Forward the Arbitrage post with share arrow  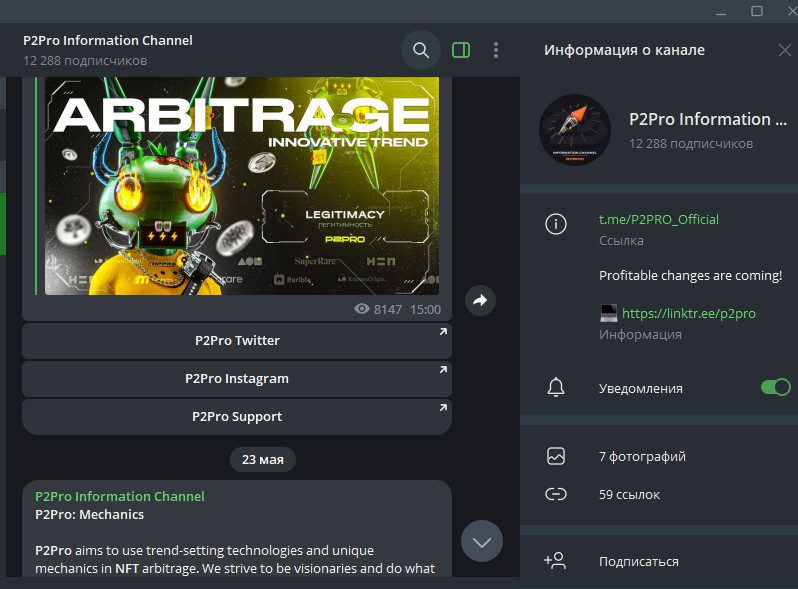(x=480, y=301)
